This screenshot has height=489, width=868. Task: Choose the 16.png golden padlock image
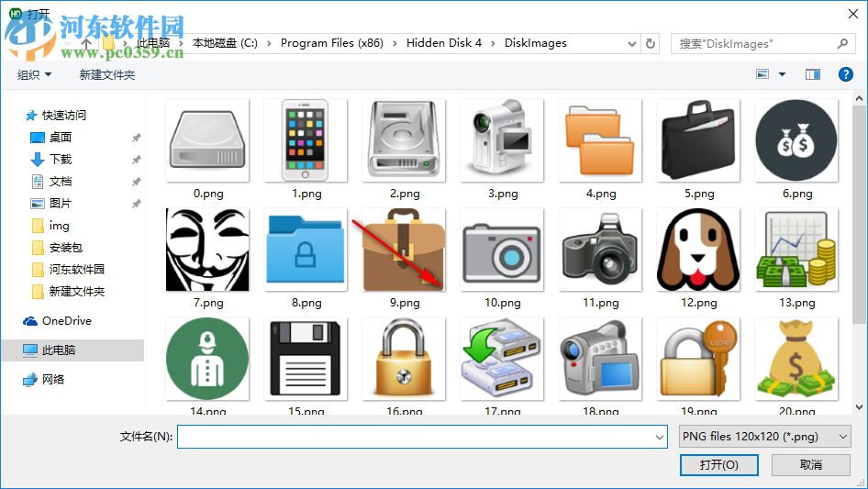coord(404,359)
